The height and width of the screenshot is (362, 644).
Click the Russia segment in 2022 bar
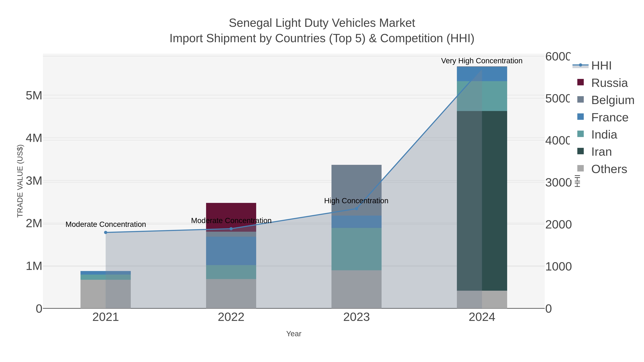tap(231, 217)
